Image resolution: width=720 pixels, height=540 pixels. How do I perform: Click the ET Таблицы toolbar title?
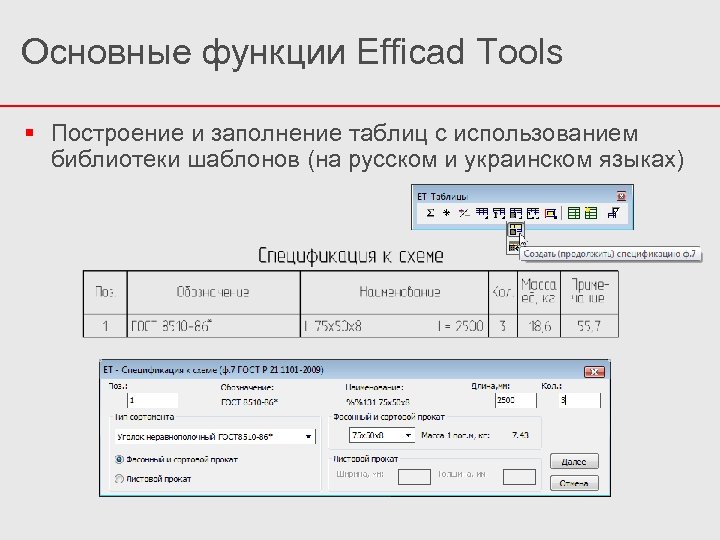[x=442, y=197]
